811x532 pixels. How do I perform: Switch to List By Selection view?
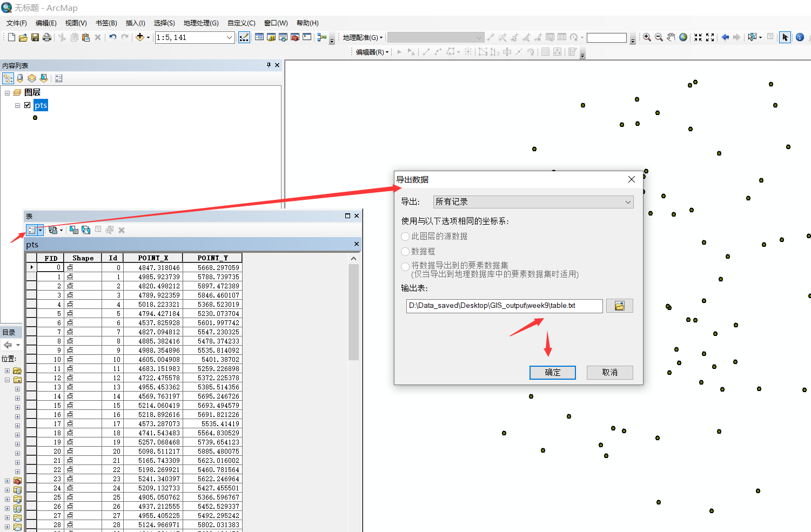pyautogui.click(x=44, y=78)
